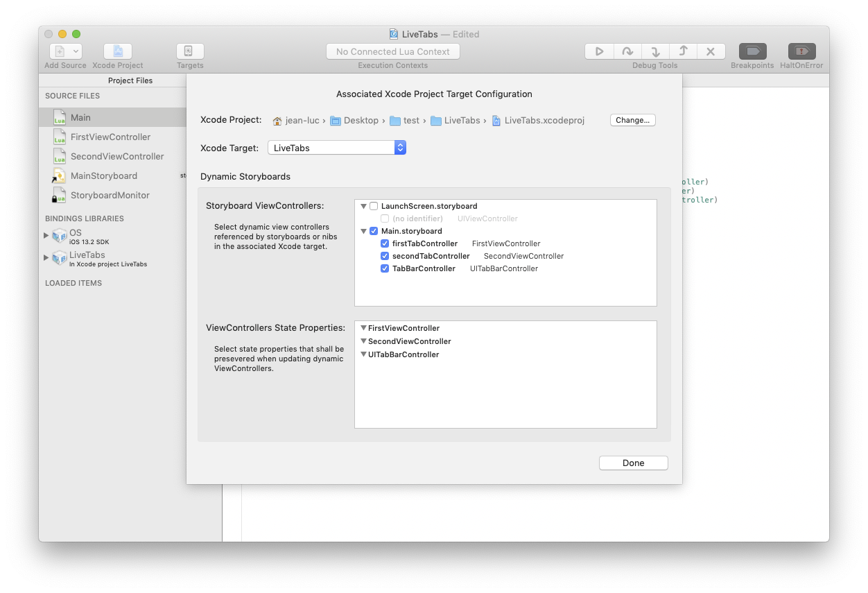Click the StoryboardMonitor locked file icon

(x=59, y=195)
